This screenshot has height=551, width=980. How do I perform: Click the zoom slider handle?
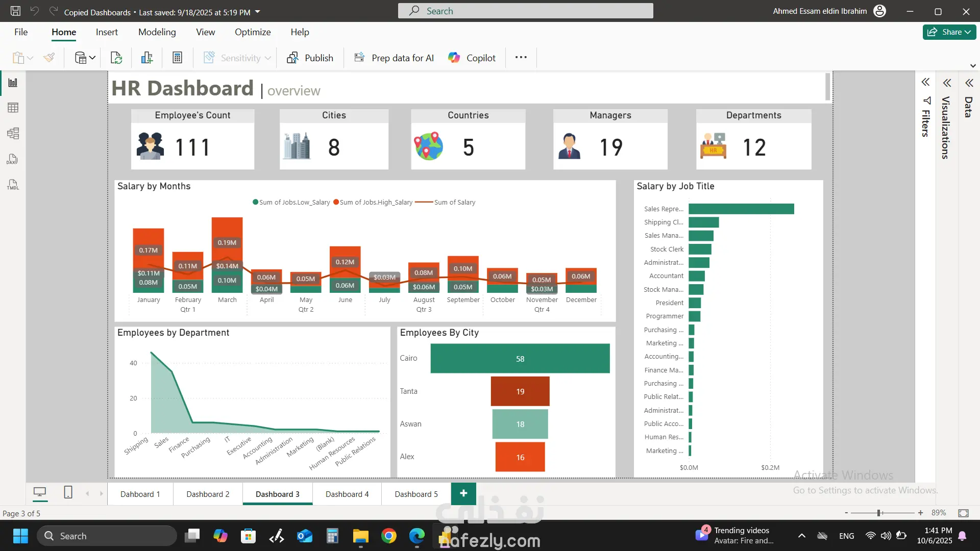(879, 513)
